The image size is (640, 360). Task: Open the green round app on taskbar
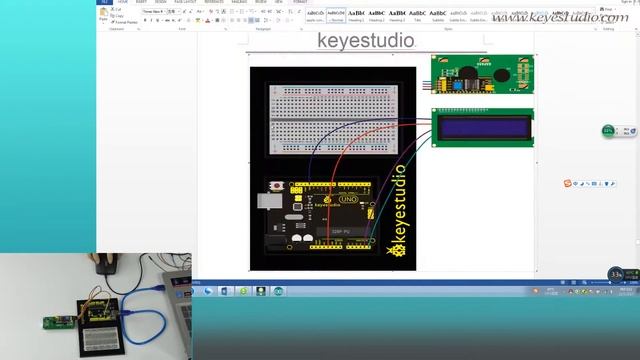[x=244, y=291]
